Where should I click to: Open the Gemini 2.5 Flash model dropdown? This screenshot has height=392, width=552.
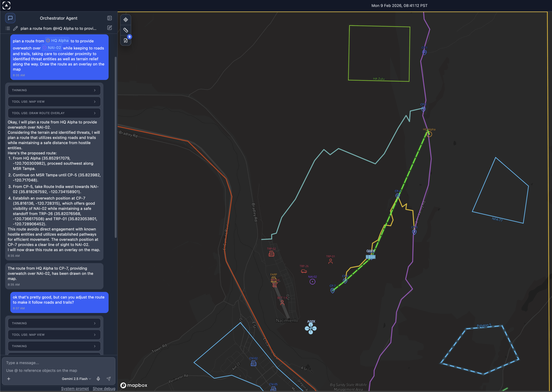tap(76, 379)
